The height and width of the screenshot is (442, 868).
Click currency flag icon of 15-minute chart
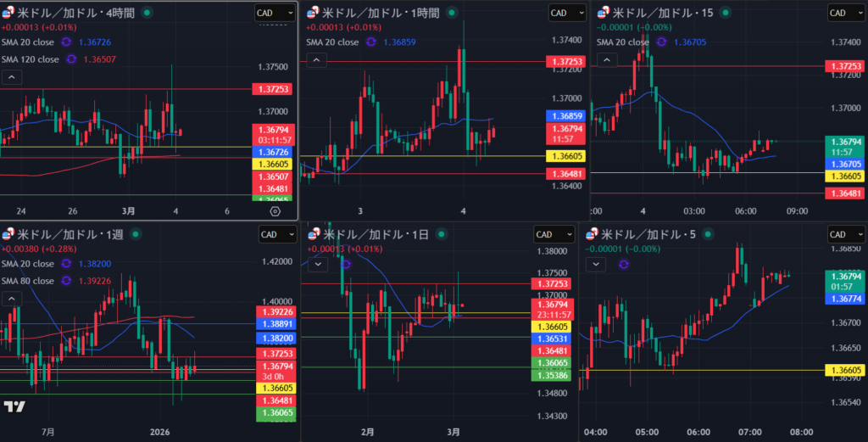(604, 12)
